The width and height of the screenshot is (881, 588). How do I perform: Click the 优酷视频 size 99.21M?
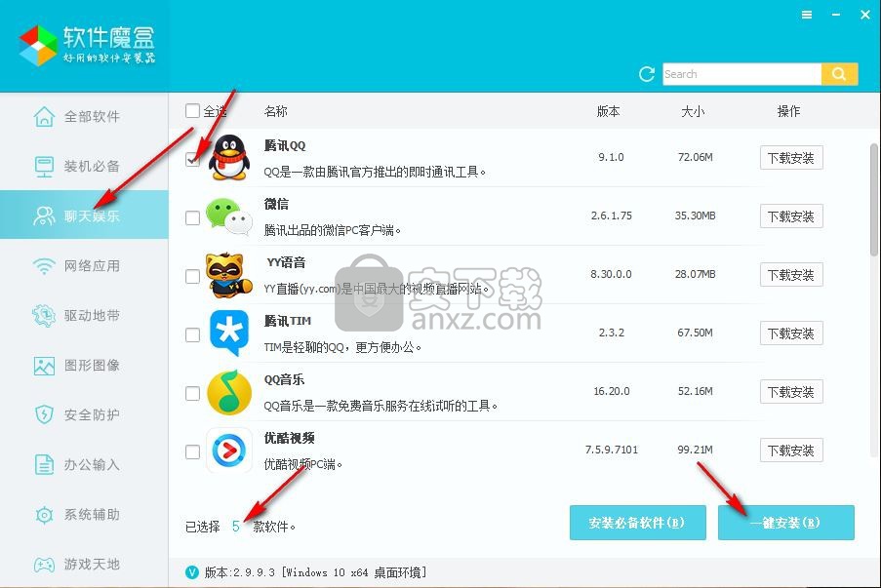(695, 450)
